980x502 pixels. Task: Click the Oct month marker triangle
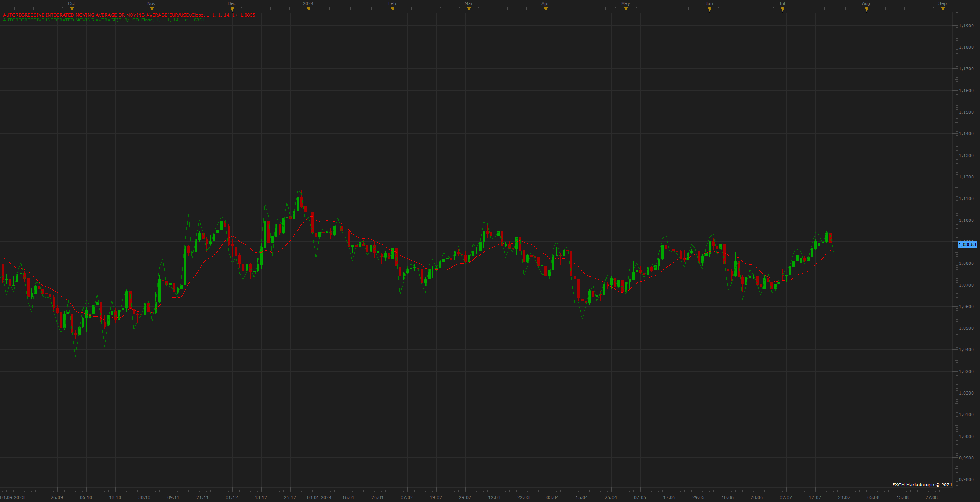[x=72, y=9]
